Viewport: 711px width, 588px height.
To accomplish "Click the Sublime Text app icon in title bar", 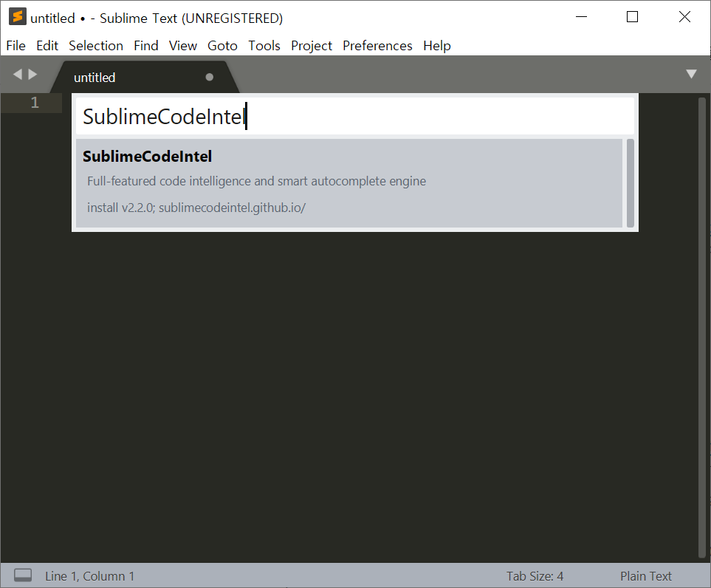I will [17, 17].
